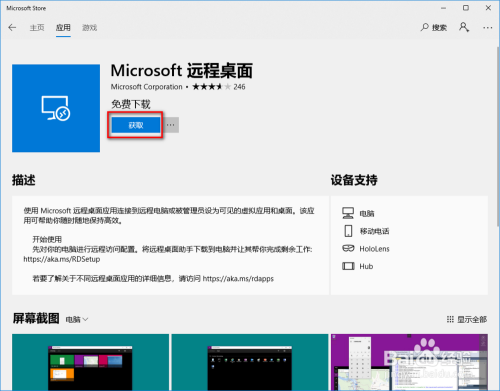Go back with the left arrow icon

[x=12, y=27]
